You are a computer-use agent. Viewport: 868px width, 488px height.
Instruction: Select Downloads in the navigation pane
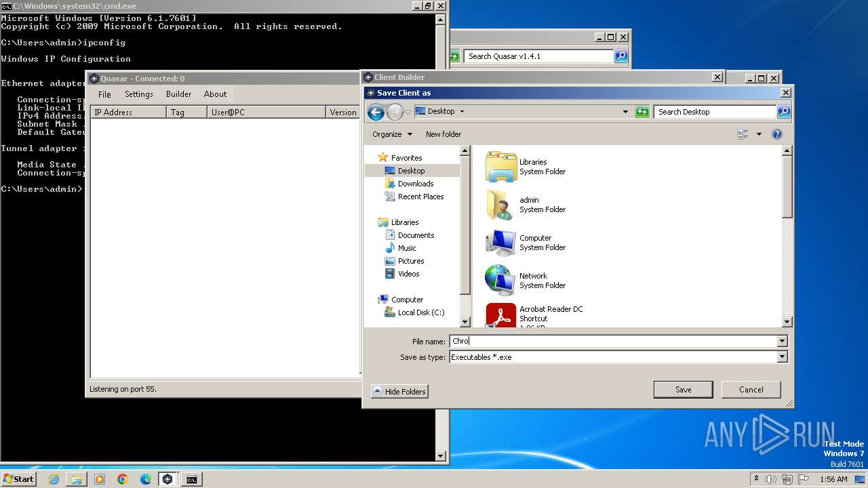coord(416,184)
